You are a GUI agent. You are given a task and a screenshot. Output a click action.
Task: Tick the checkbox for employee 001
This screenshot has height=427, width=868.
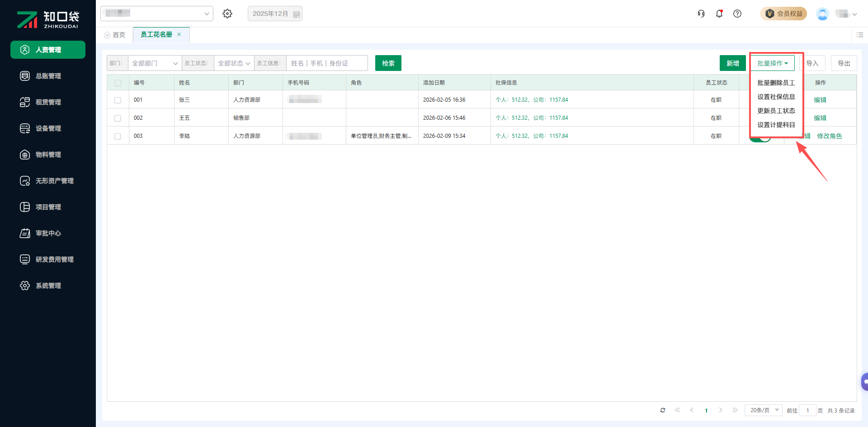click(118, 100)
